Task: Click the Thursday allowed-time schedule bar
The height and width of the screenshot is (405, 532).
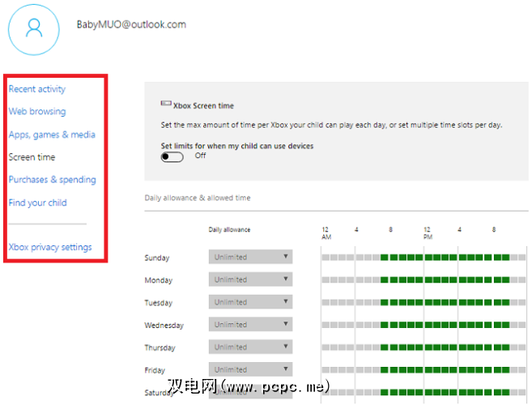Action: point(423,347)
